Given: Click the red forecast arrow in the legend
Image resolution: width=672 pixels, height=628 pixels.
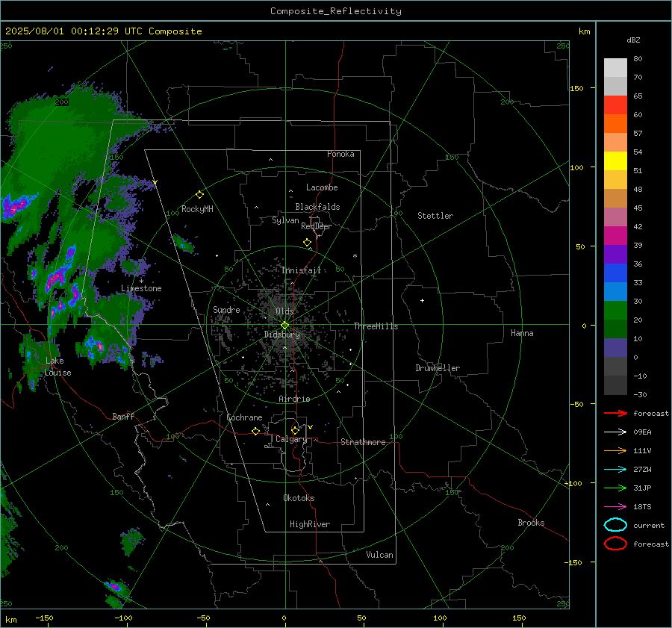Looking at the screenshot, I should point(615,413).
